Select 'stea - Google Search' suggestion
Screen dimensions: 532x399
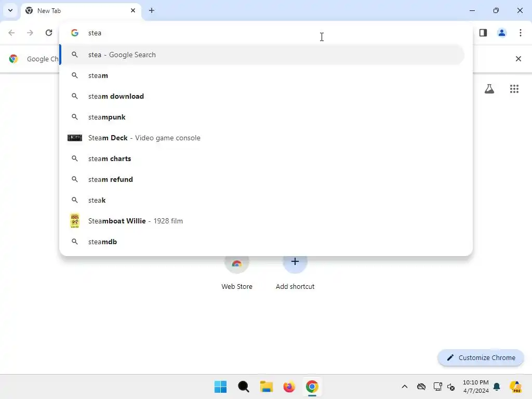(x=262, y=55)
